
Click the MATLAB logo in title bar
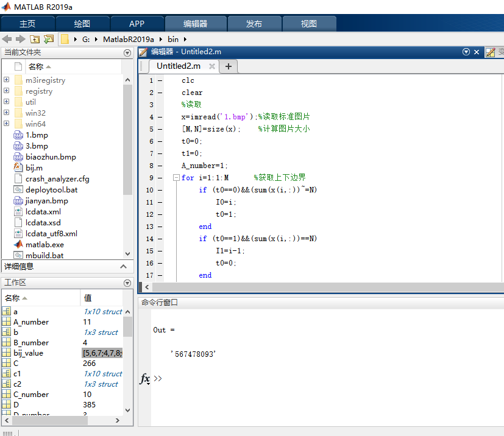point(6,7)
